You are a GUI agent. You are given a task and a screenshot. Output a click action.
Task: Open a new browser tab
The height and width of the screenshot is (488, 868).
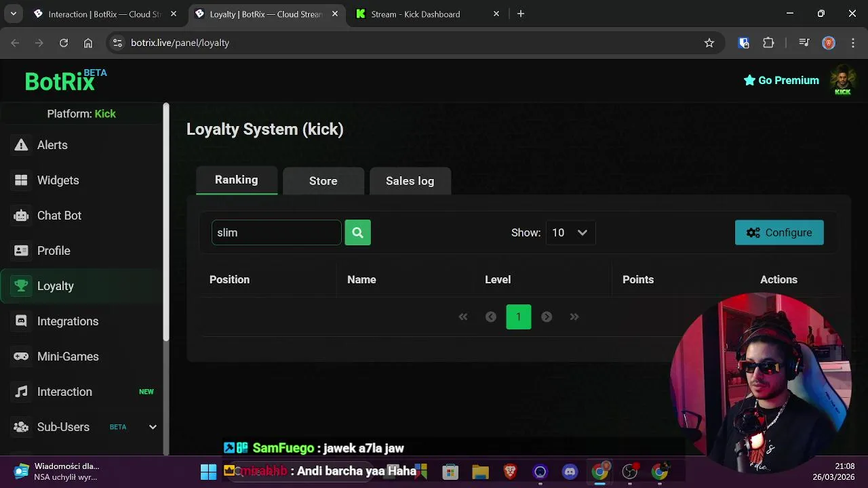click(x=521, y=14)
